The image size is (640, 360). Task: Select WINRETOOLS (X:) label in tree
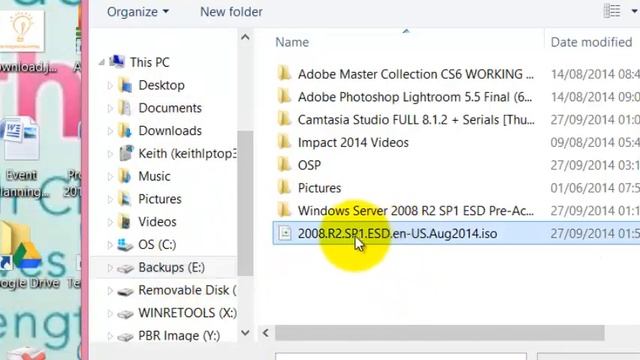coord(187,313)
